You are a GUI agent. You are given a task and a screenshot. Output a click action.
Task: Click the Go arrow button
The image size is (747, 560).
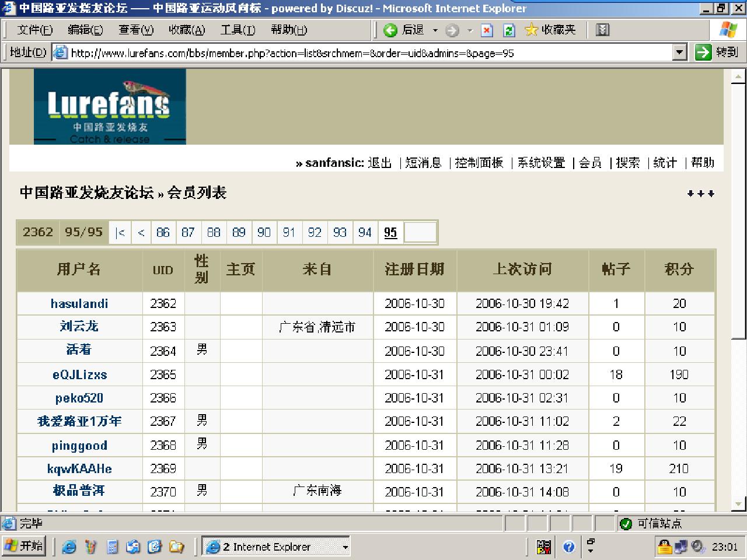tap(703, 52)
